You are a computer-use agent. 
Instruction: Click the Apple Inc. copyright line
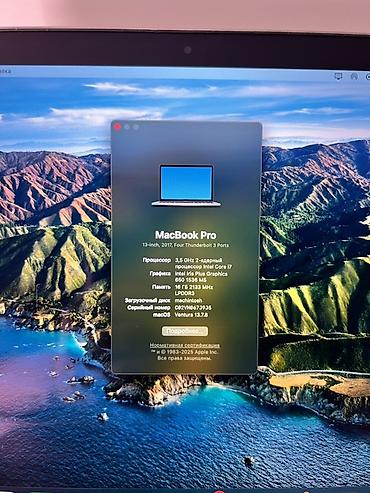click(185, 352)
